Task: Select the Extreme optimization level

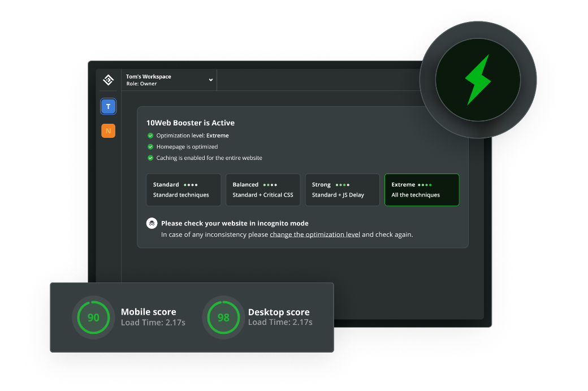Action: click(422, 190)
